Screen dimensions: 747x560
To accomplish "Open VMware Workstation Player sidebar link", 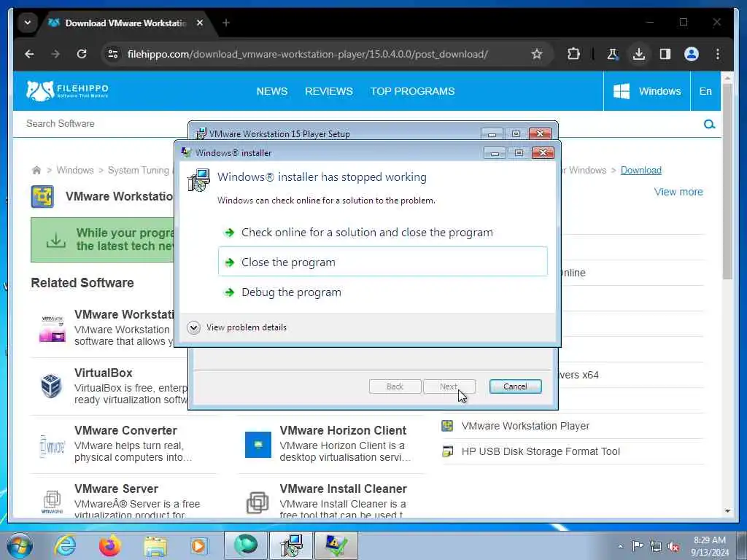I will tap(525, 426).
